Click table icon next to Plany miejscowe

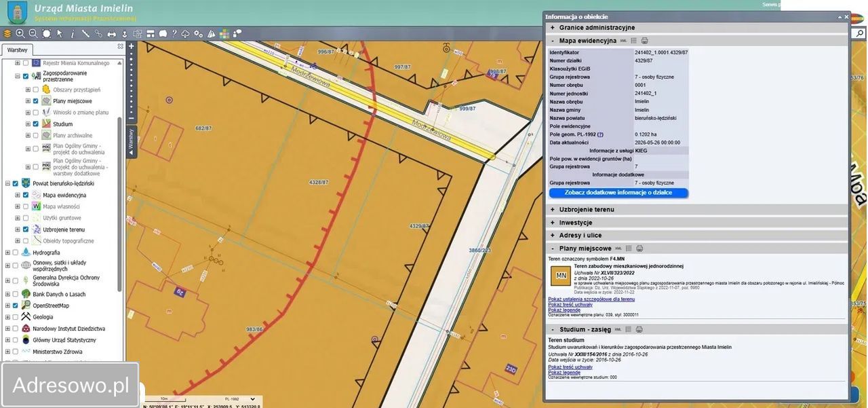pyautogui.click(x=629, y=248)
